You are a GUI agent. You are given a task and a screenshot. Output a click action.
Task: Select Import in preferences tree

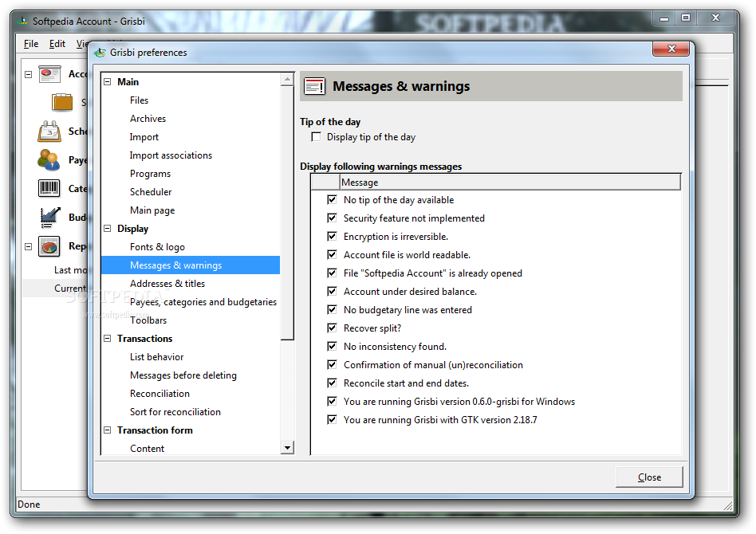(144, 137)
